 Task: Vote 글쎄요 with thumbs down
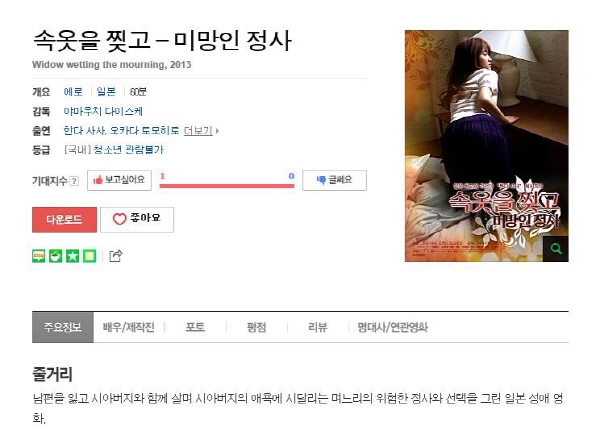tap(334, 180)
